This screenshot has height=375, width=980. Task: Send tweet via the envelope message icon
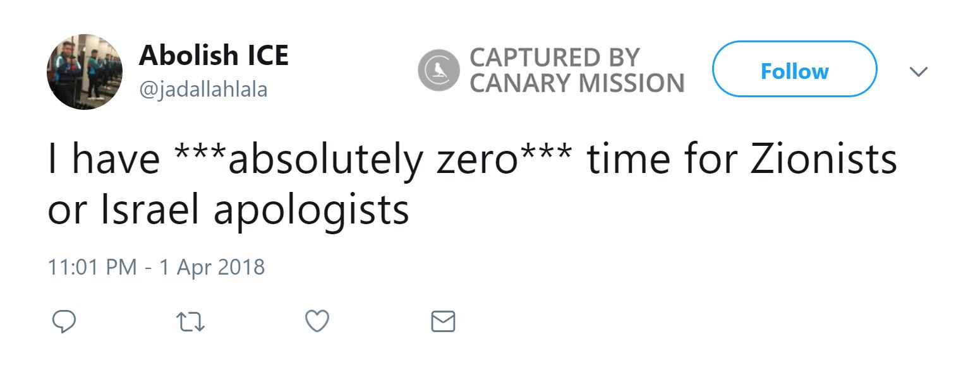click(x=443, y=321)
